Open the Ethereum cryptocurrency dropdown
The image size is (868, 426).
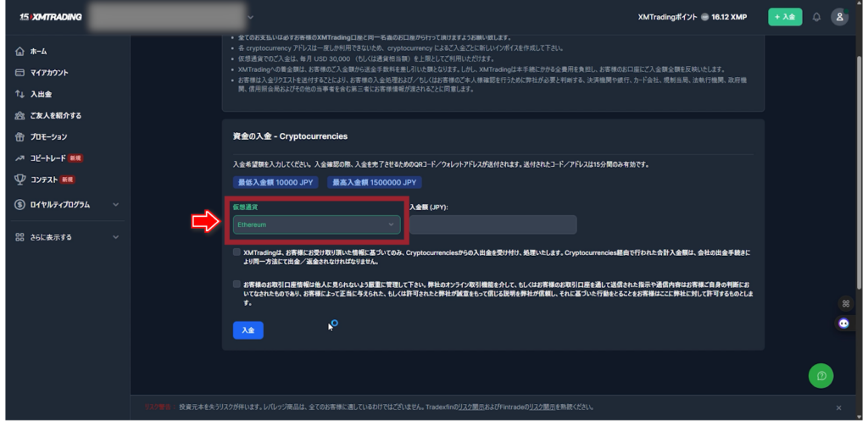317,224
